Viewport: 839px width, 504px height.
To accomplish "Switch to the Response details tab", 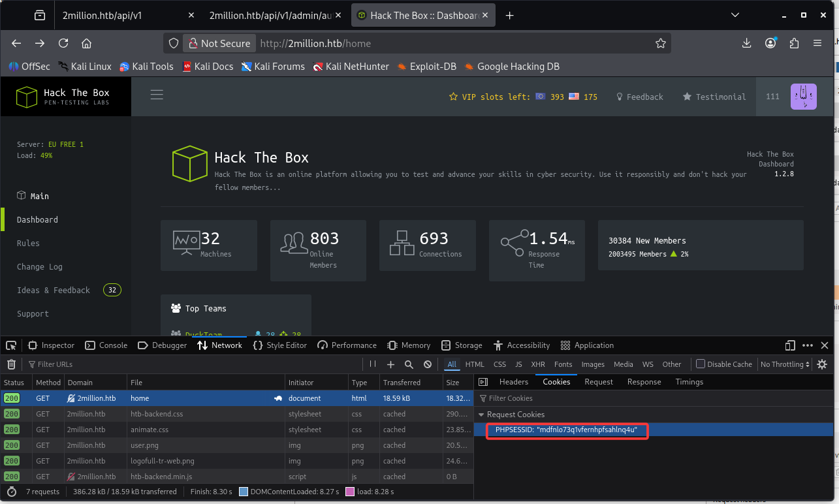I will [x=644, y=382].
